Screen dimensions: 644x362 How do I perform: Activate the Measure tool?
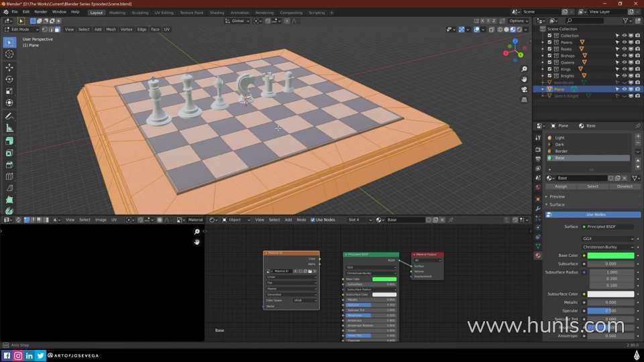click(x=9, y=127)
